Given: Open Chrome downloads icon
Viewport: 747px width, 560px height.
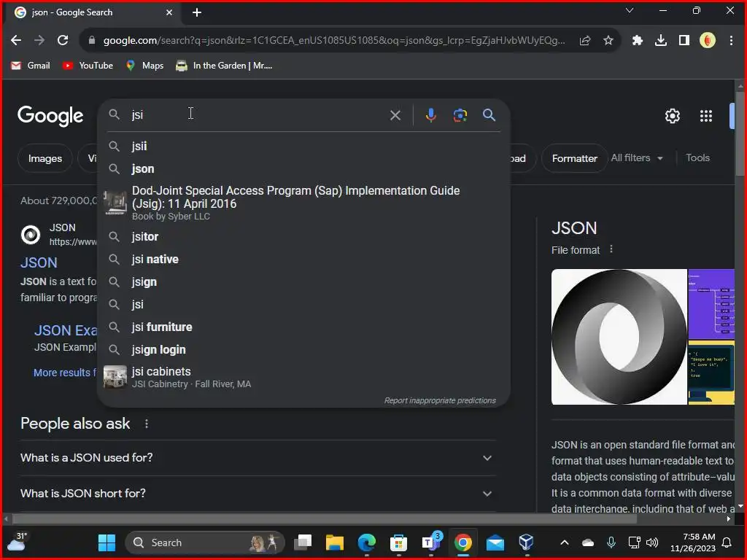Looking at the screenshot, I should click(x=661, y=41).
